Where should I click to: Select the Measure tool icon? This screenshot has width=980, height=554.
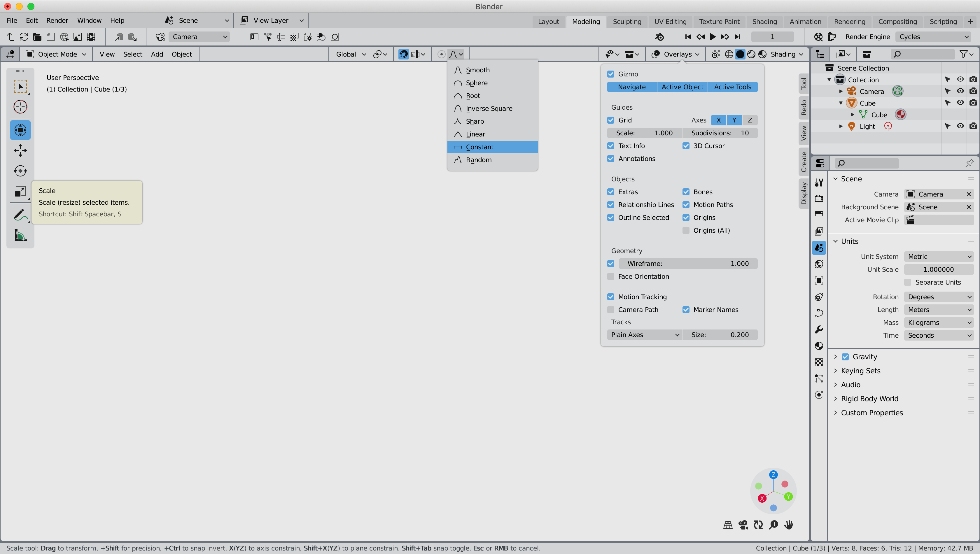pyautogui.click(x=20, y=236)
